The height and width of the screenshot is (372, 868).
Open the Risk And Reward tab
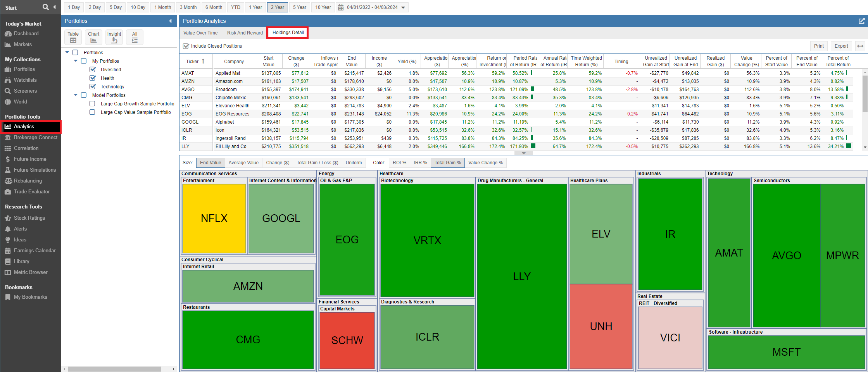pos(245,33)
